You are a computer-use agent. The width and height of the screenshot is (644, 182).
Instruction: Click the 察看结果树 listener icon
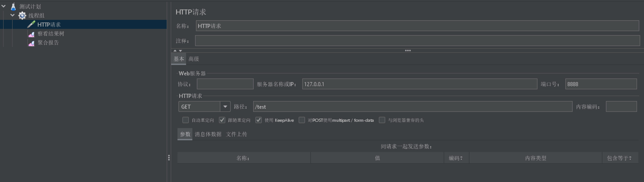coord(31,34)
